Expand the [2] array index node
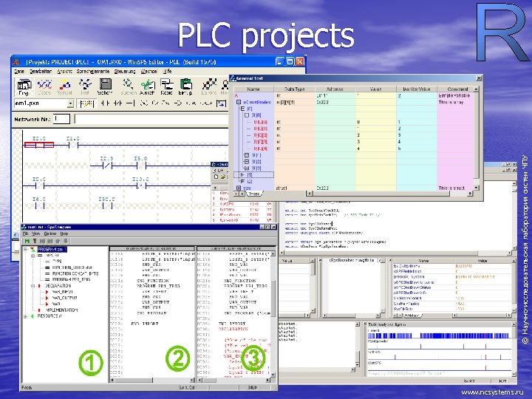Screen dimensions: 532x399 [x=242, y=182]
